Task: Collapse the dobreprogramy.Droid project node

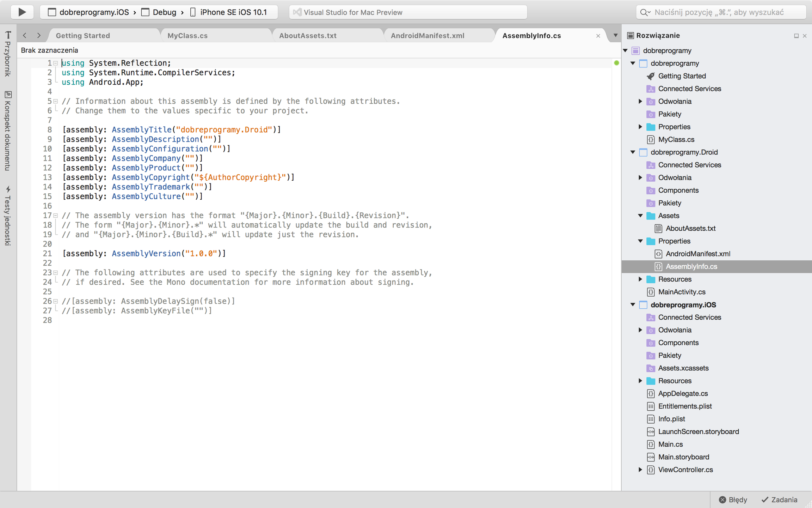Action: click(x=633, y=152)
